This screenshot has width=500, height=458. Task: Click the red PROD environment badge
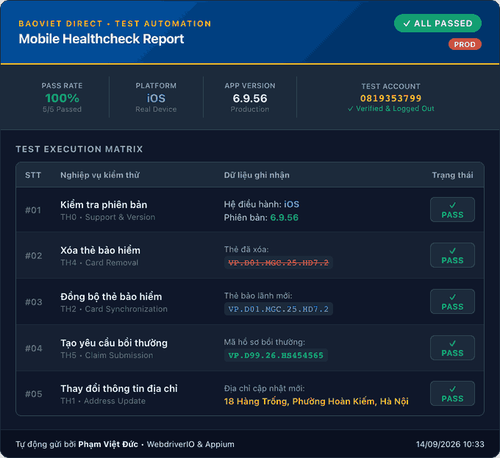point(465,44)
